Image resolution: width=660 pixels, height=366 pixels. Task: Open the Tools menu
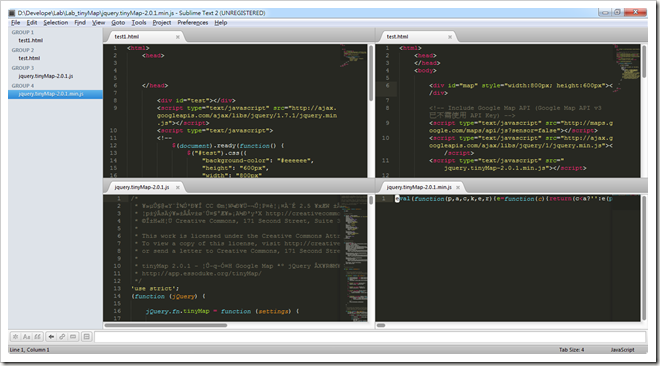[139, 23]
